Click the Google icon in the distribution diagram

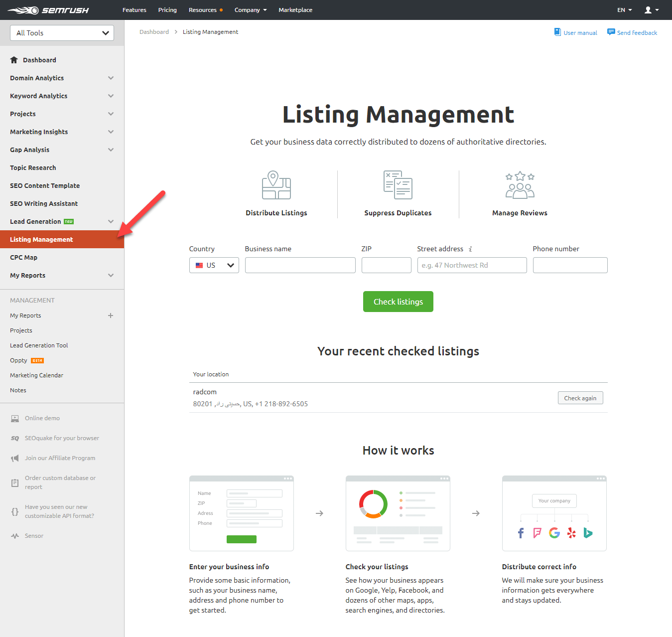(x=554, y=532)
